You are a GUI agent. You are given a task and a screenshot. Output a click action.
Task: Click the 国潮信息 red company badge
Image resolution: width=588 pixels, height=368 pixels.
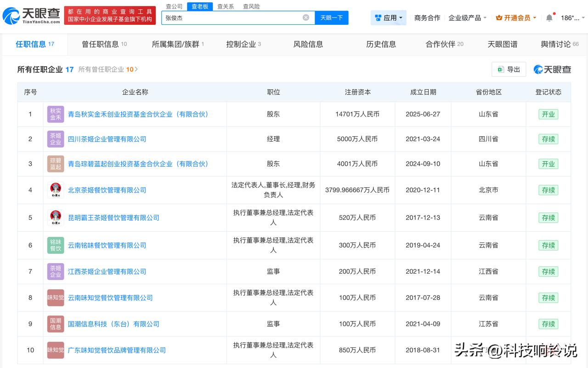tap(56, 324)
